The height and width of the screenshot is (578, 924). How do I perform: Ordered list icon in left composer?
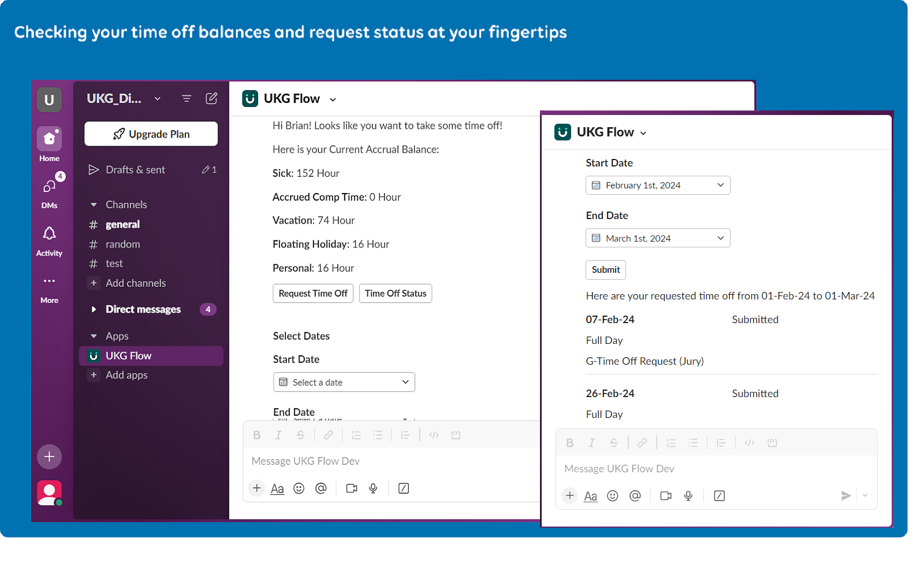pyautogui.click(x=356, y=435)
